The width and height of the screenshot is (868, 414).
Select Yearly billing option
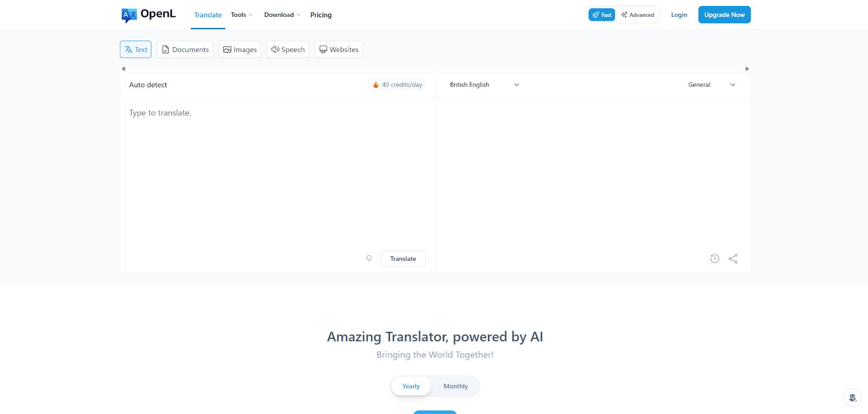pyautogui.click(x=411, y=386)
